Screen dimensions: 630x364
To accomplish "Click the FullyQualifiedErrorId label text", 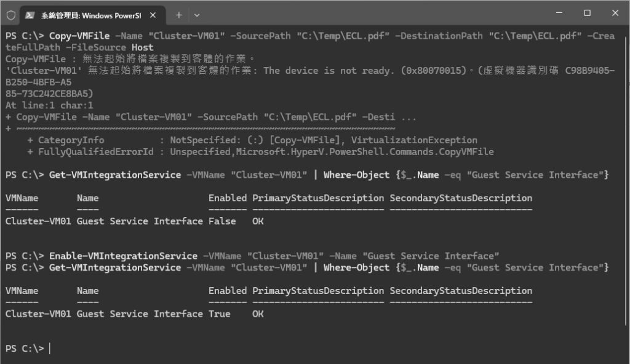I will (x=95, y=151).
